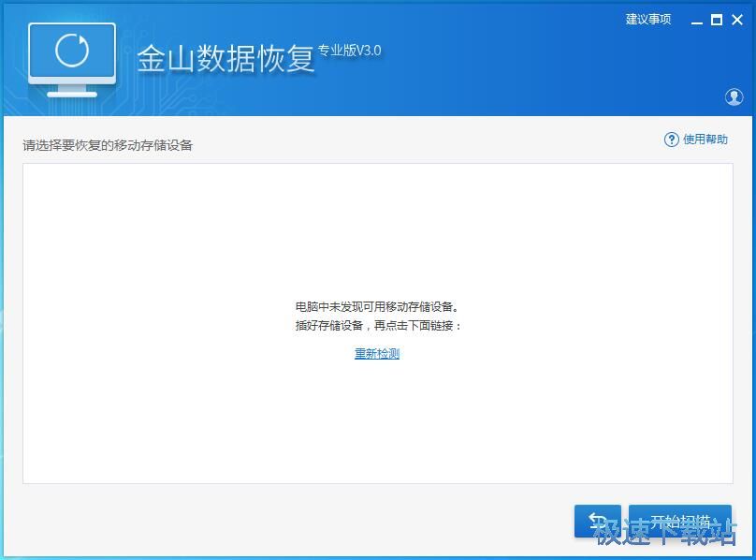The image size is (756, 560).
Task: Click the 请选择要恢复的移动存储设备 heading text
Action: (x=108, y=145)
